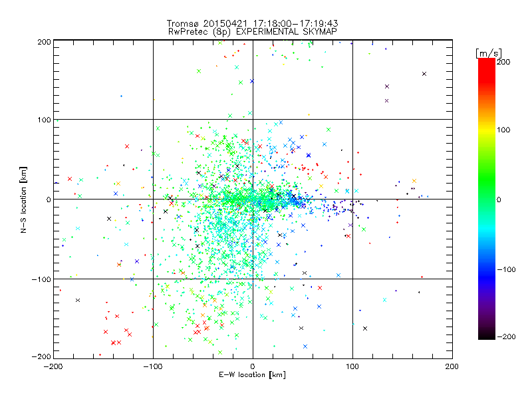Click the x-axis tick label '200'
The width and height of the screenshot is (532, 399).
452,366
